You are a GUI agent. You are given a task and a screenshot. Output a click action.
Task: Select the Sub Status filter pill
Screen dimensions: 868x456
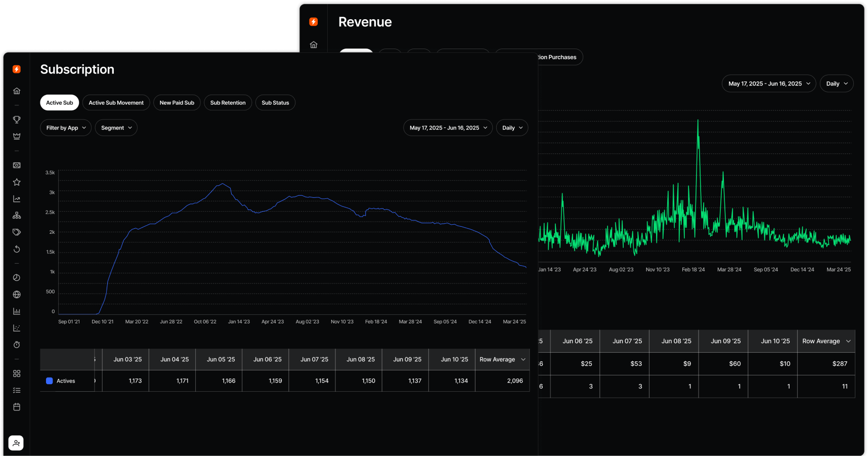[275, 102]
